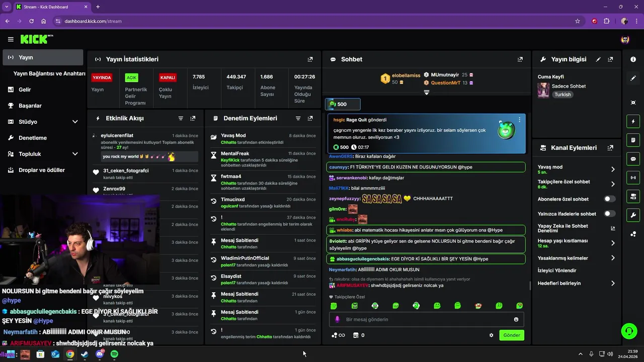Select the first green emote in quick row

coord(334,306)
